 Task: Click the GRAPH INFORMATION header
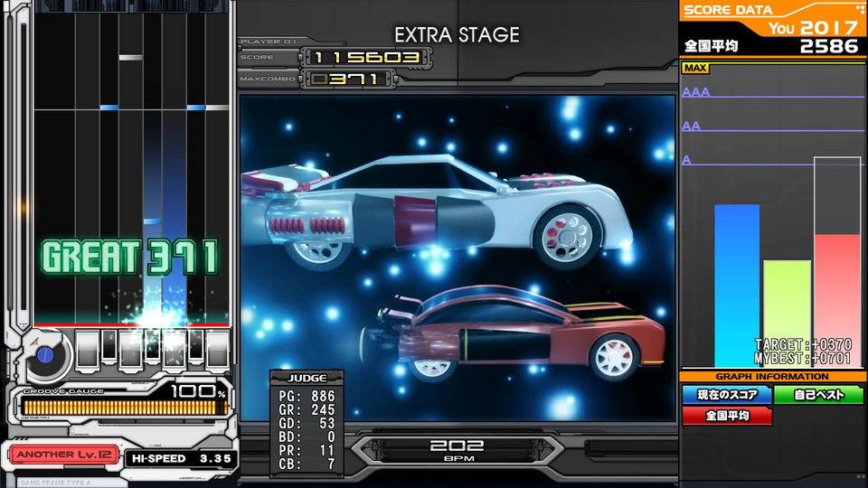pyautogui.click(x=772, y=376)
